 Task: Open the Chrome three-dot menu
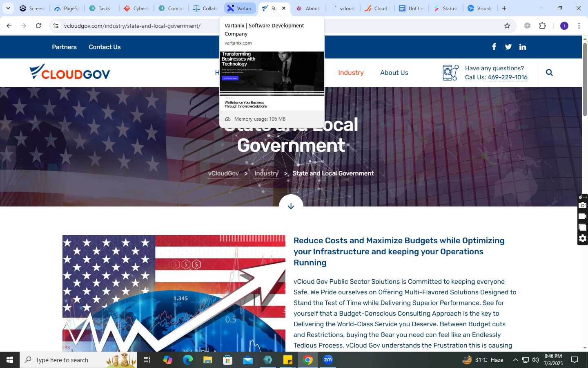pos(579,26)
